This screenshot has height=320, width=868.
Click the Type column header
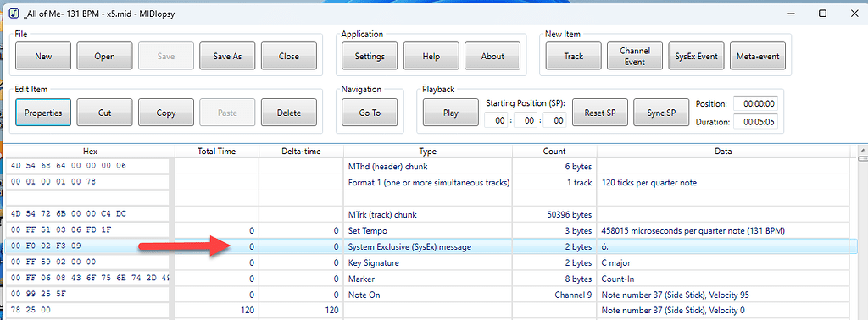pyautogui.click(x=428, y=151)
